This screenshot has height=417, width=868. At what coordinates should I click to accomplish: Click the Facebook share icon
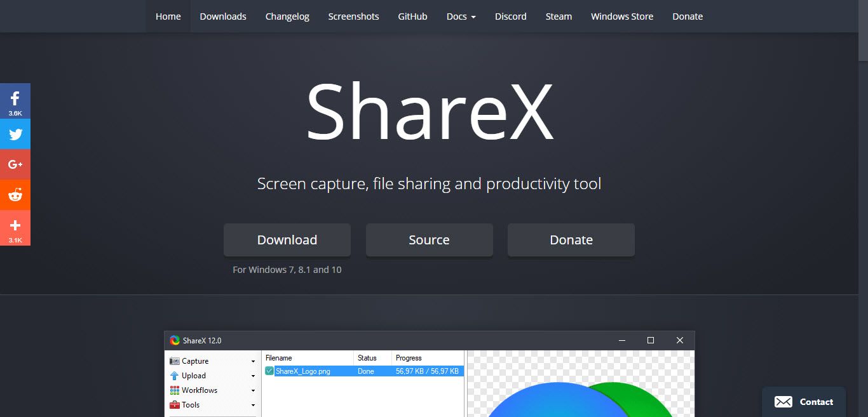click(x=15, y=99)
